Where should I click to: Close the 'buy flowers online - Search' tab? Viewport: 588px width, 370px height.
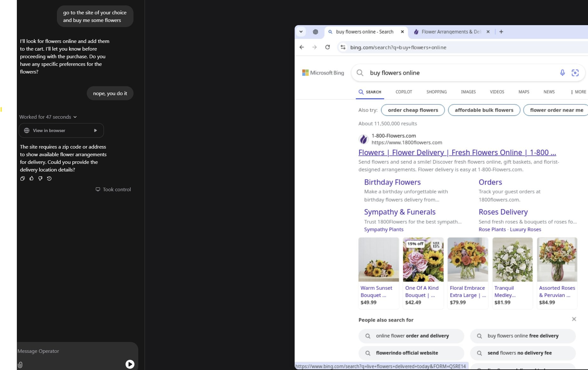coord(402,31)
